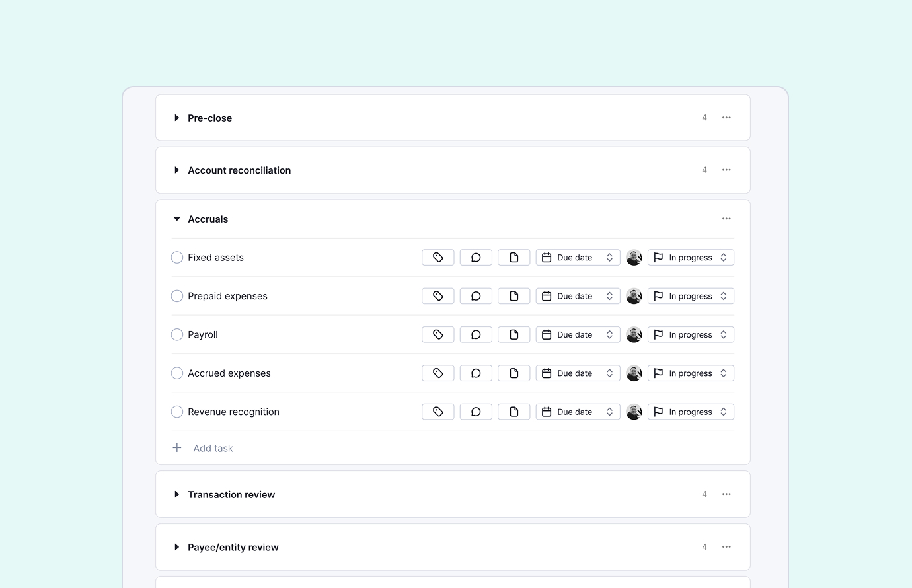This screenshot has width=912, height=588.
Task: Click Add task under Accruals
Action: pos(213,448)
